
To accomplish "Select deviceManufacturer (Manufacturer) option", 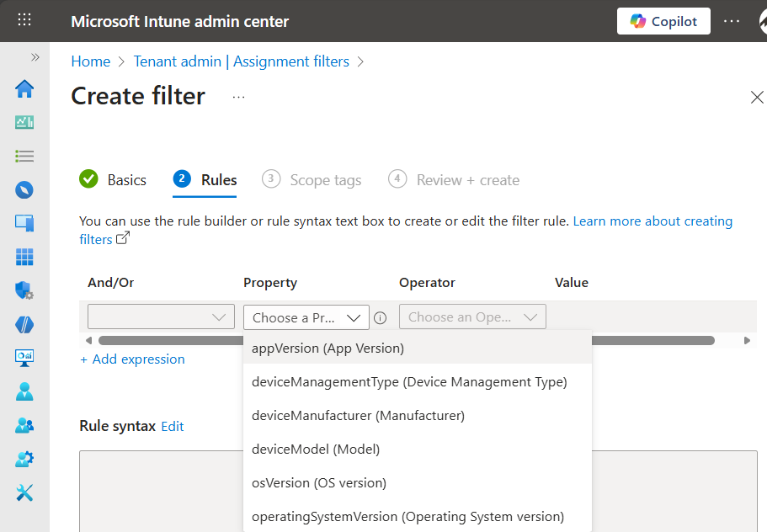I will click(358, 415).
